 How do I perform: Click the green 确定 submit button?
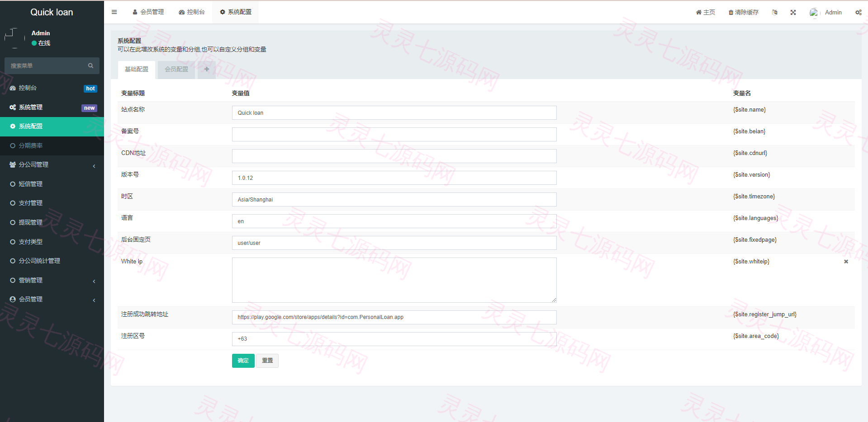click(243, 361)
